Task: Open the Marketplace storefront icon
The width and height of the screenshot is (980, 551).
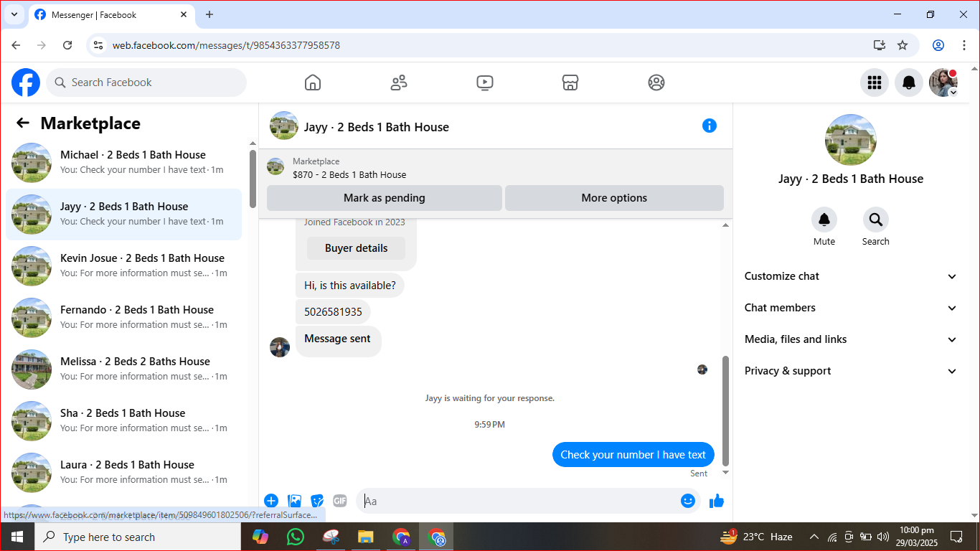Action: (x=570, y=83)
